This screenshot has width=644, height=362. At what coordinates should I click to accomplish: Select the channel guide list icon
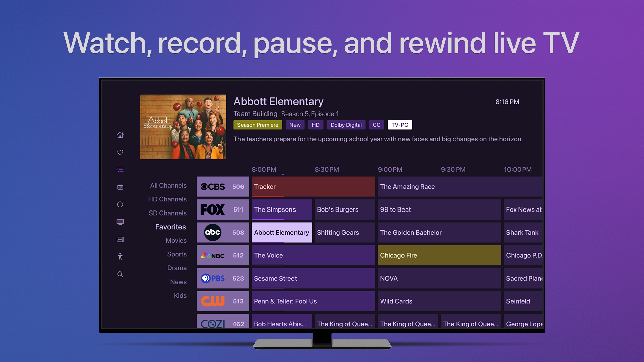[120, 170]
